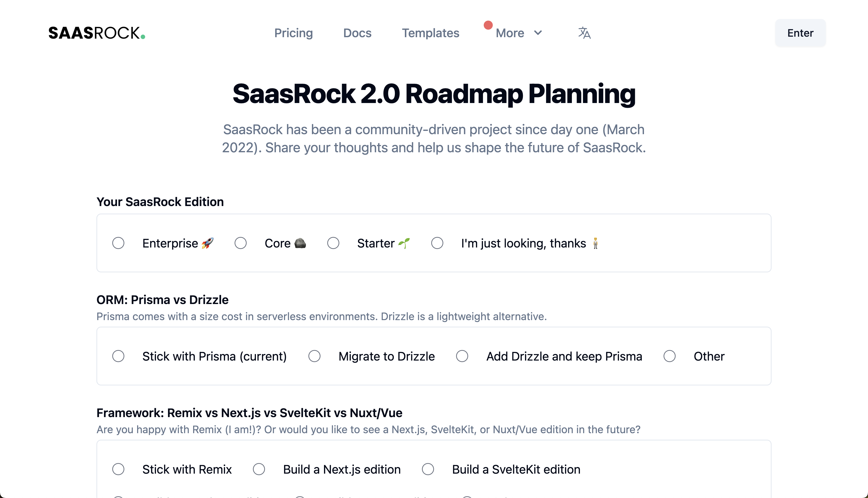
Task: Pick the Other option for ORM
Action: 669,356
